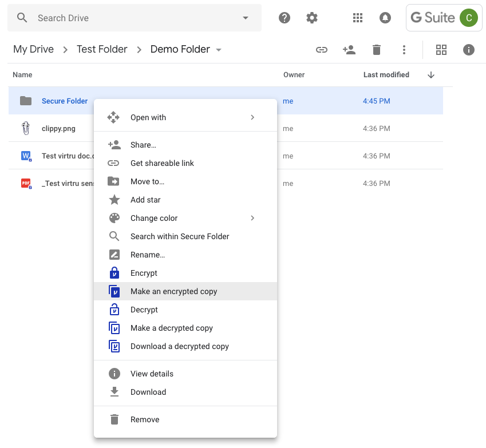Click the Open with move-arrows icon

point(113,117)
